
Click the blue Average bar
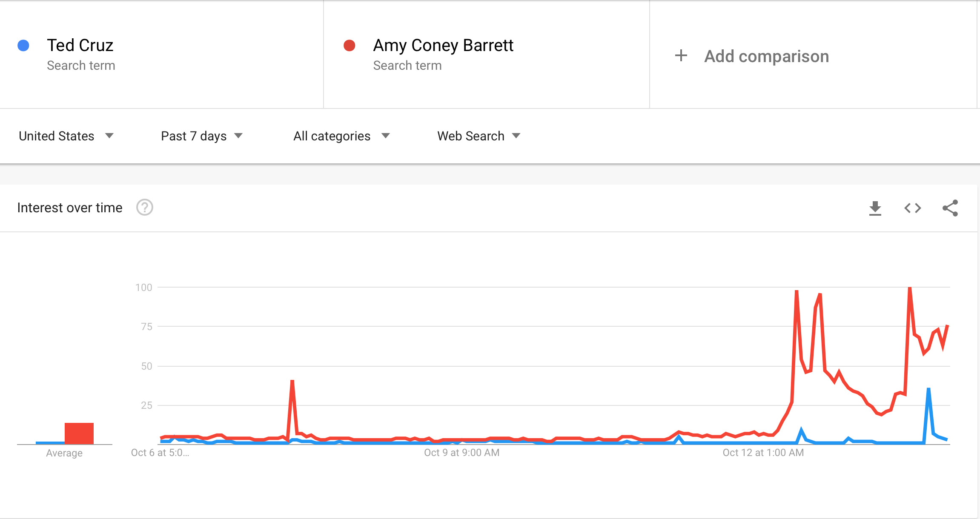pos(50,443)
